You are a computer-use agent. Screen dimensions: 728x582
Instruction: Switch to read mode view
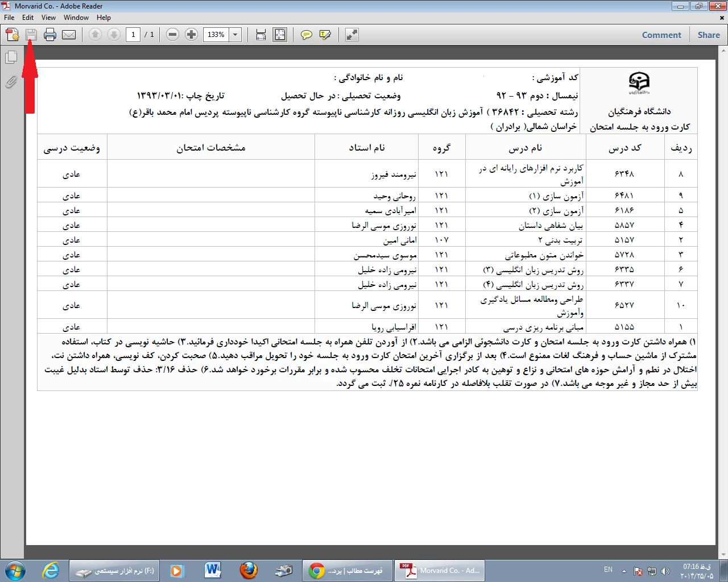coord(352,35)
